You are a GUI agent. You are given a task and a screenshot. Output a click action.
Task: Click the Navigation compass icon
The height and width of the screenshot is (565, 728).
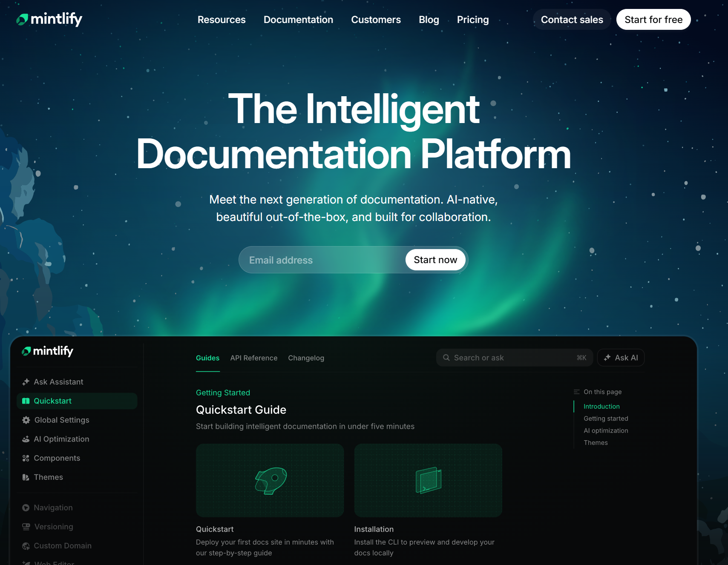point(26,508)
